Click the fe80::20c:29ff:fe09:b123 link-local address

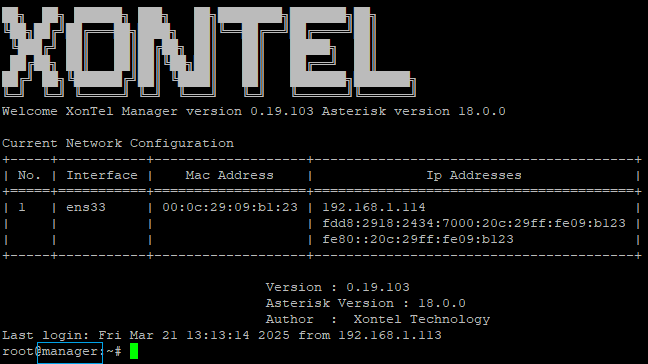coord(418,239)
